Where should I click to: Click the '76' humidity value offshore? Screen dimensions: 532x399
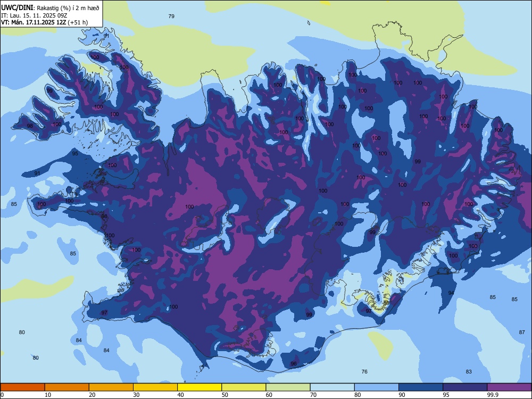point(364,372)
